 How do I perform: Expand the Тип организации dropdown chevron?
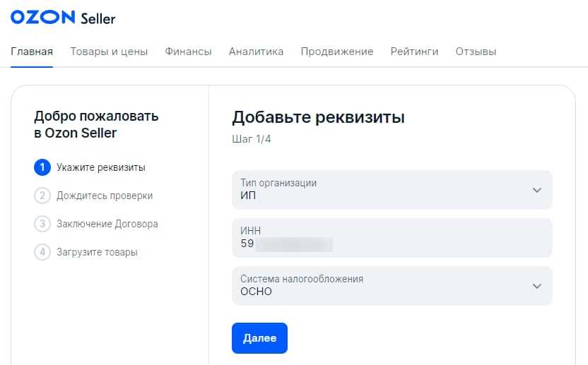click(536, 190)
